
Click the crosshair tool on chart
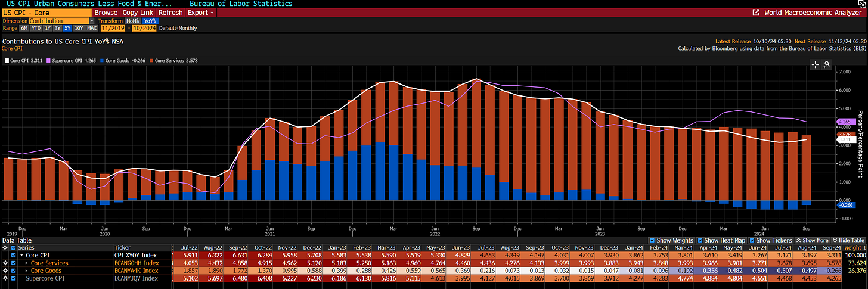point(816,64)
